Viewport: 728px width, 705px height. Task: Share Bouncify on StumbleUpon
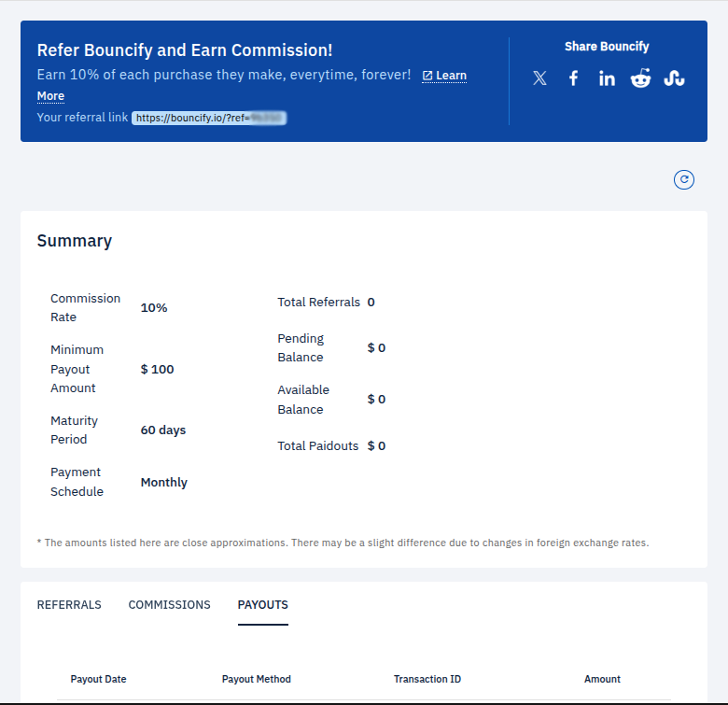click(x=674, y=78)
